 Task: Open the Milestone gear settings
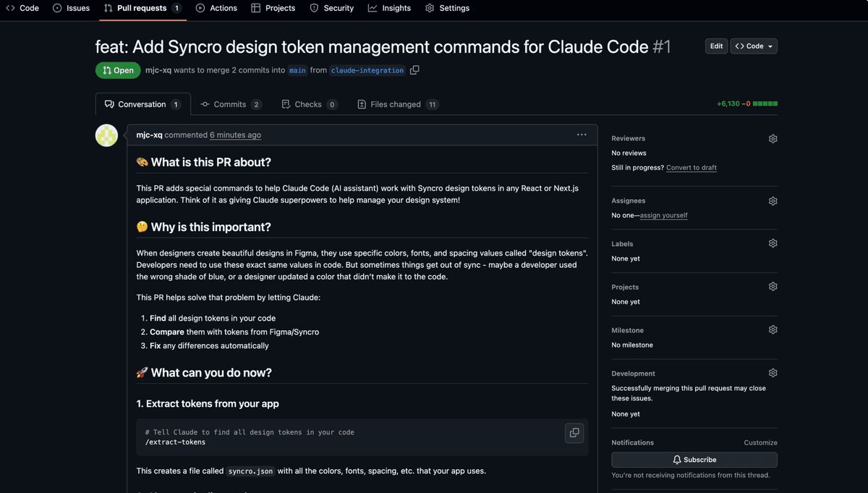tap(773, 330)
